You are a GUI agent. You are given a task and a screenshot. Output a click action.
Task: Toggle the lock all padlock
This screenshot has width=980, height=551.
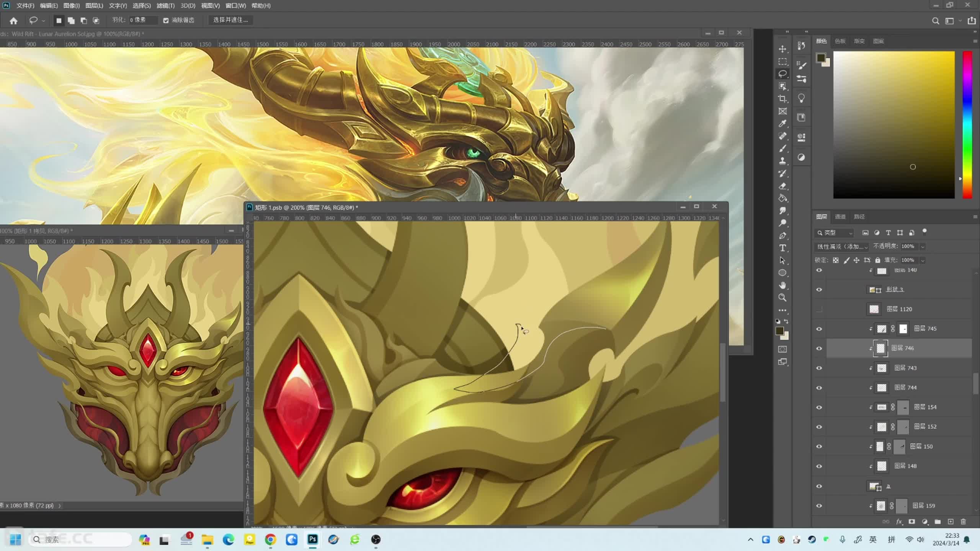[x=877, y=260]
